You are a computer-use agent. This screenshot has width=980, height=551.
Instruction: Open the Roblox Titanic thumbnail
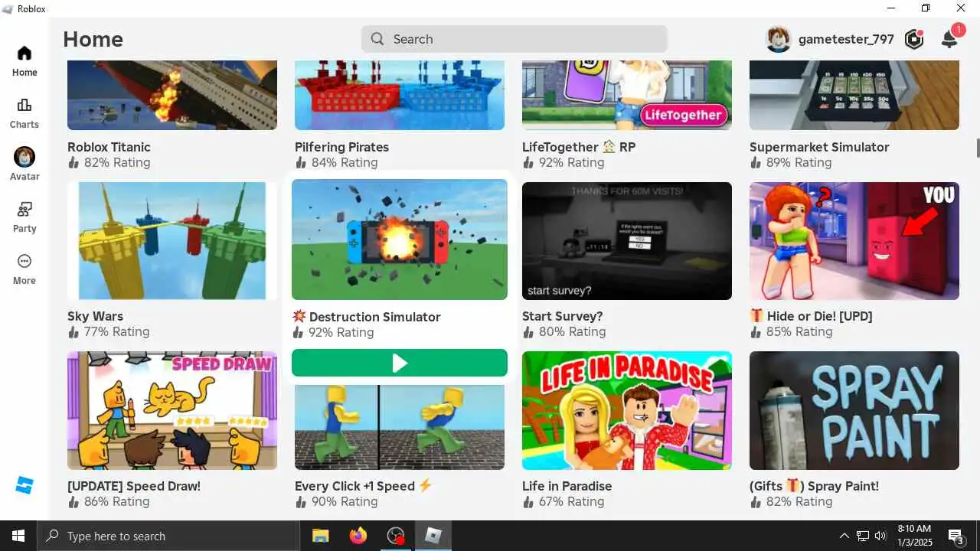[172, 95]
